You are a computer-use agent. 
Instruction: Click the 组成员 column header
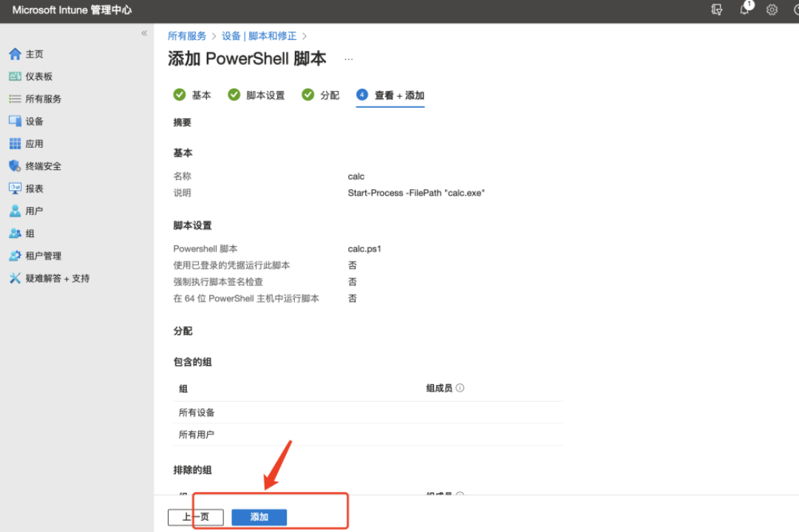click(439, 389)
